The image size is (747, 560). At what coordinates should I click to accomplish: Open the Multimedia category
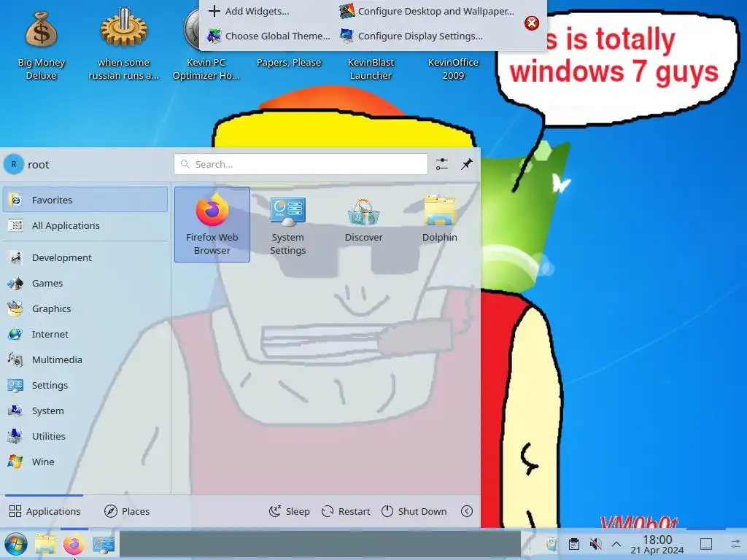(x=85, y=359)
